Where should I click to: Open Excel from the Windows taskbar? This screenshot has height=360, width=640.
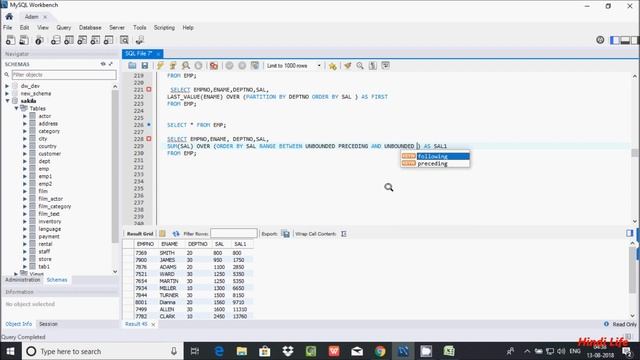click(449, 351)
